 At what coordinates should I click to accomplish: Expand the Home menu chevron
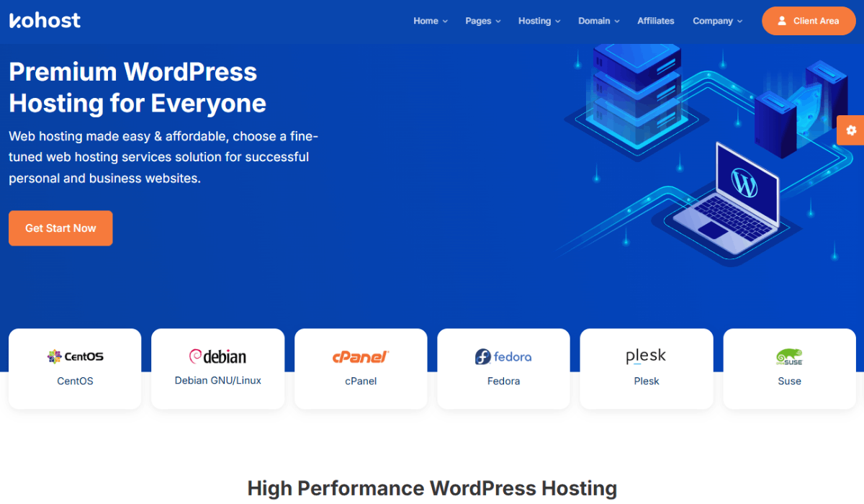point(445,22)
